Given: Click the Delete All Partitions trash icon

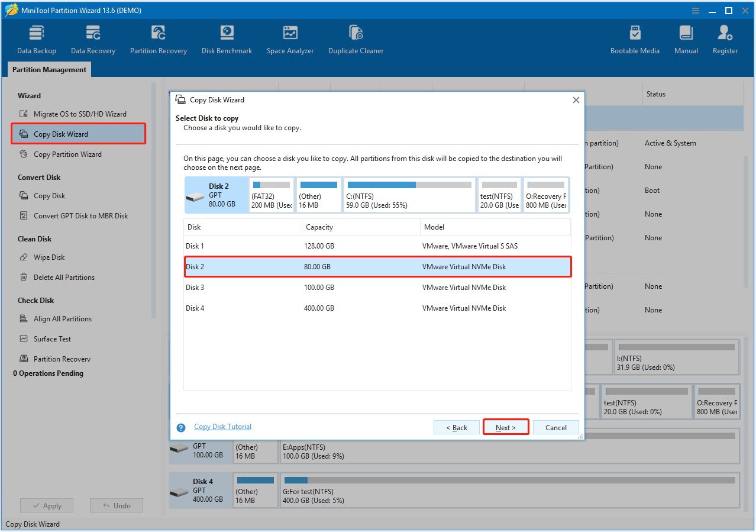Looking at the screenshot, I should click(x=24, y=278).
